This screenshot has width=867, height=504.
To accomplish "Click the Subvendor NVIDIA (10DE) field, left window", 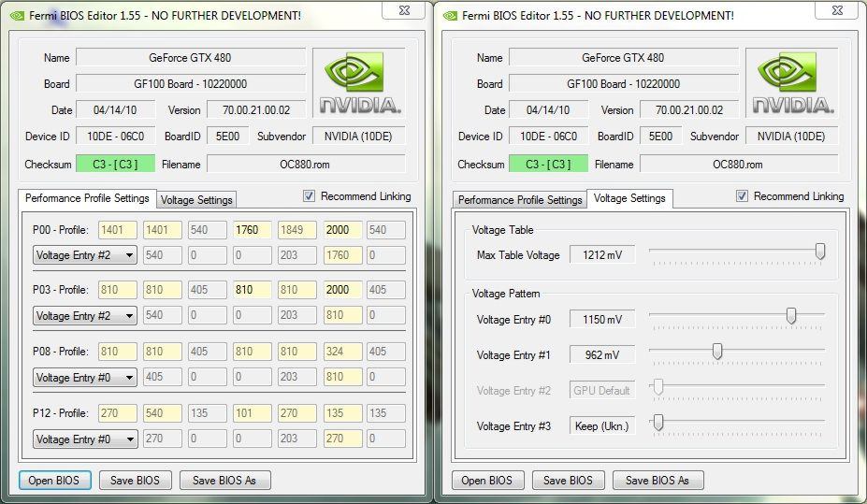I will 358,137.
